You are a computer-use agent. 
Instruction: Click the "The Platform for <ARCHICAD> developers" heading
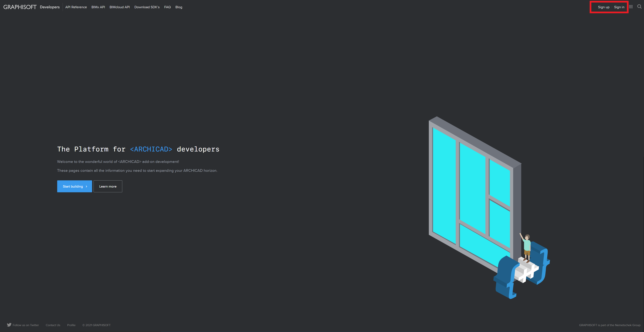click(x=138, y=149)
